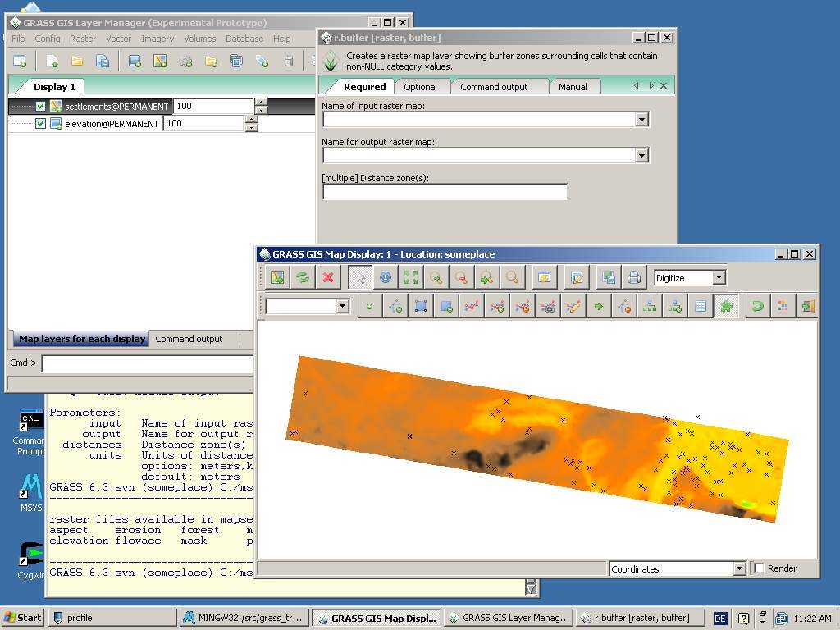Select Digitize new point tool
840x630 pixels.
370,307
